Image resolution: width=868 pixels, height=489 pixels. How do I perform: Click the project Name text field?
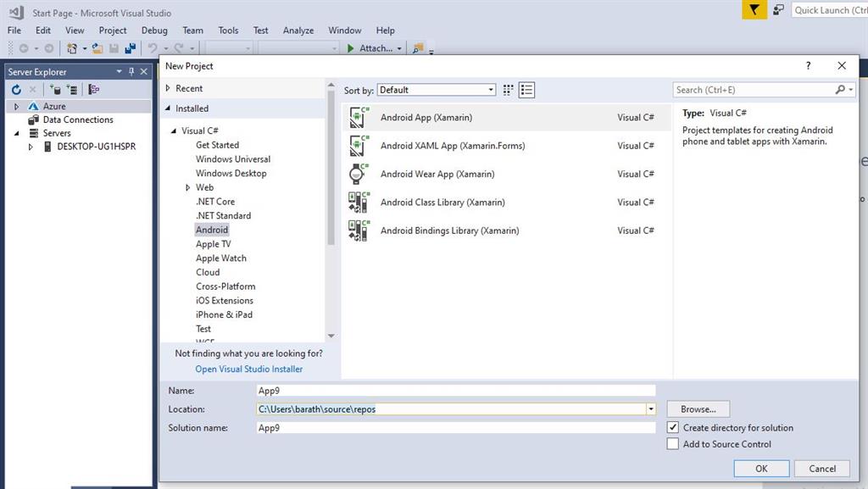456,391
